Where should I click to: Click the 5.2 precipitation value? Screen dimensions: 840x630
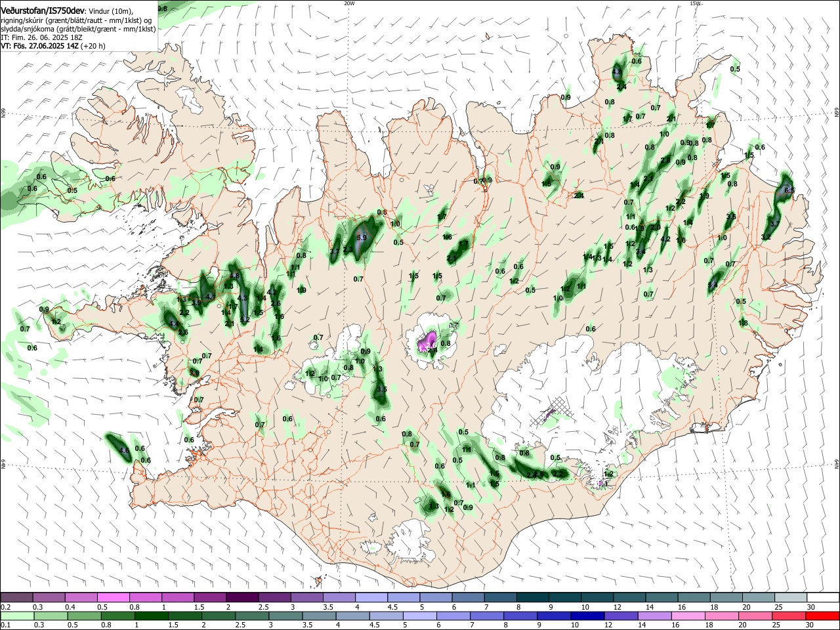[245, 320]
